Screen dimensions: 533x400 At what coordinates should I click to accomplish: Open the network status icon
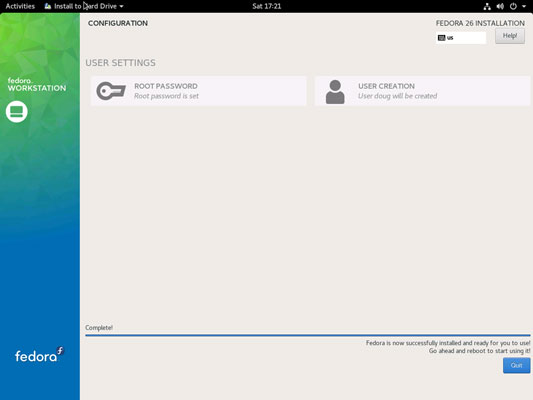pos(487,6)
